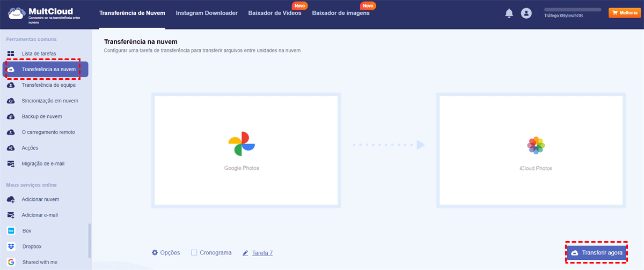The width and height of the screenshot is (644, 270).
Task: Open Dropbox cloud drive
Action: [x=32, y=246]
